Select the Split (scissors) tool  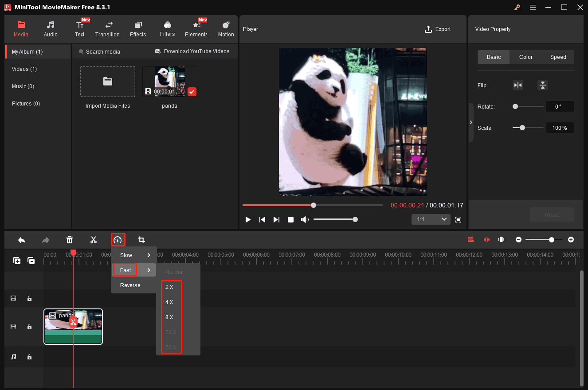click(x=94, y=239)
